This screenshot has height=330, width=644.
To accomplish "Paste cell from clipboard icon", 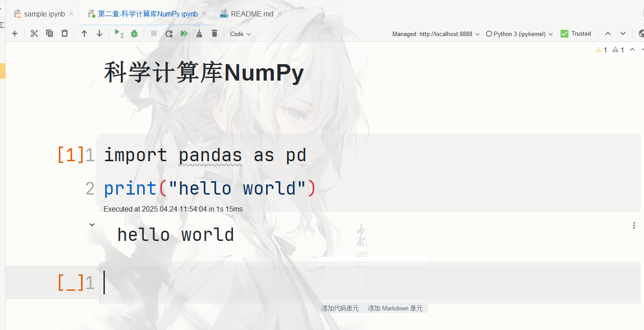I will (65, 33).
